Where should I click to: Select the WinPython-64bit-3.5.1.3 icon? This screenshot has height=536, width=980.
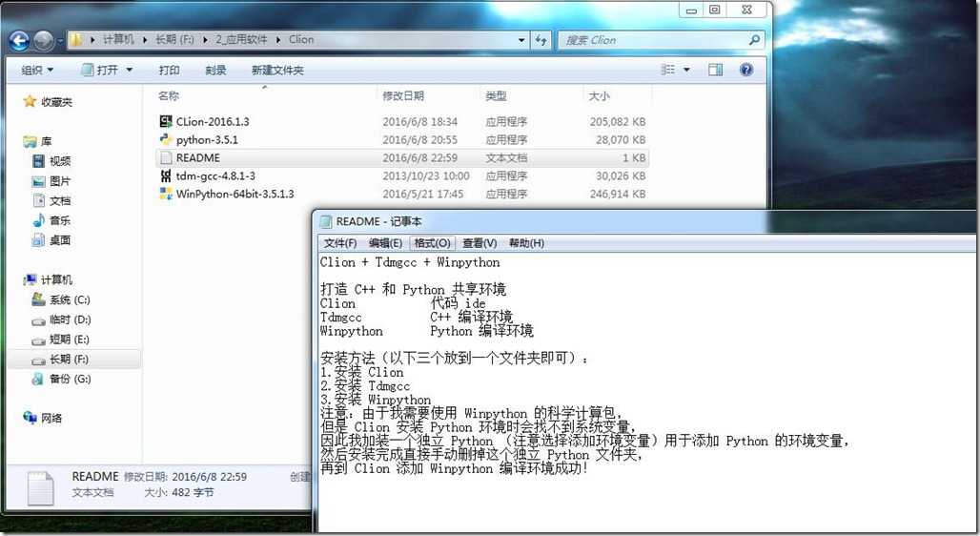coord(166,194)
